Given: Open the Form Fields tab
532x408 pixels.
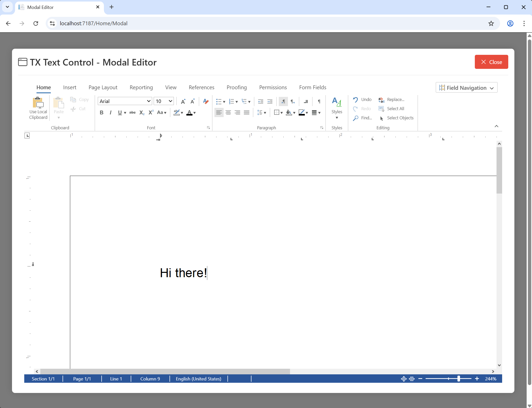Looking at the screenshot, I should click(x=312, y=87).
